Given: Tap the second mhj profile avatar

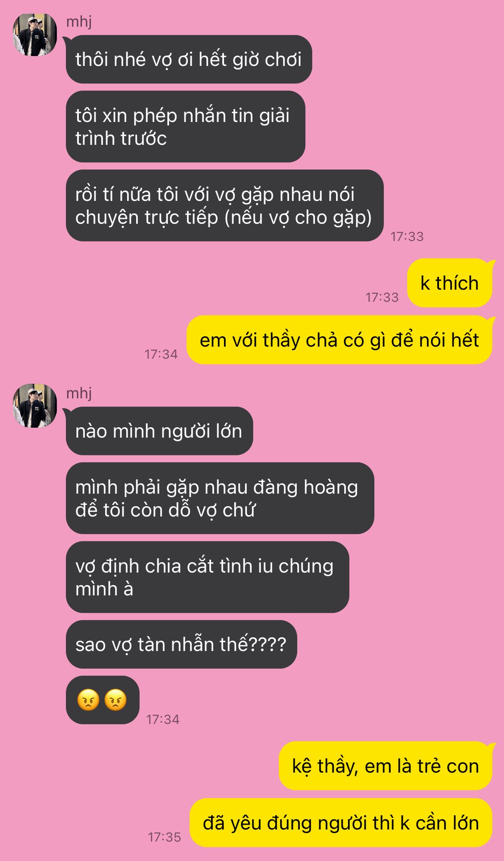Looking at the screenshot, I should pyautogui.click(x=35, y=406).
